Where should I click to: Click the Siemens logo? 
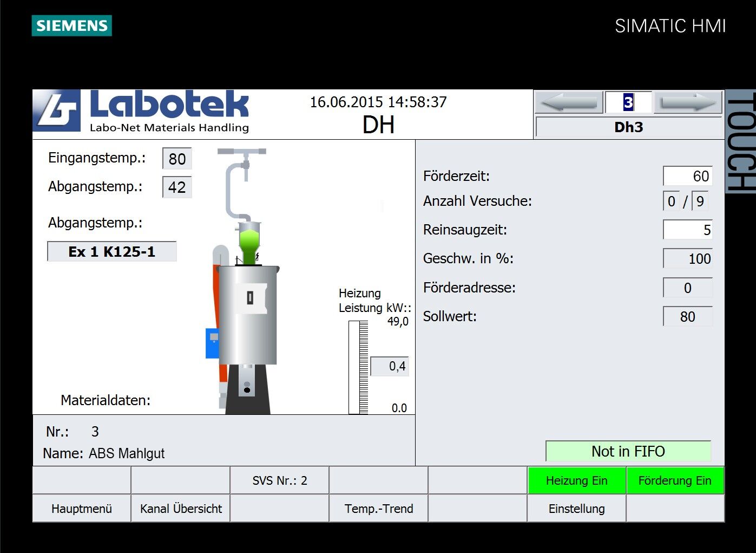click(71, 25)
